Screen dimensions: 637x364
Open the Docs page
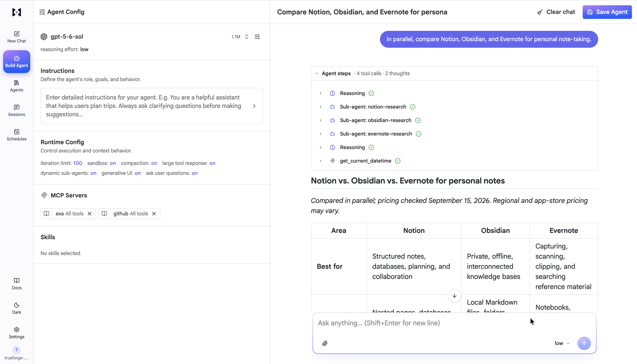[x=16, y=284]
